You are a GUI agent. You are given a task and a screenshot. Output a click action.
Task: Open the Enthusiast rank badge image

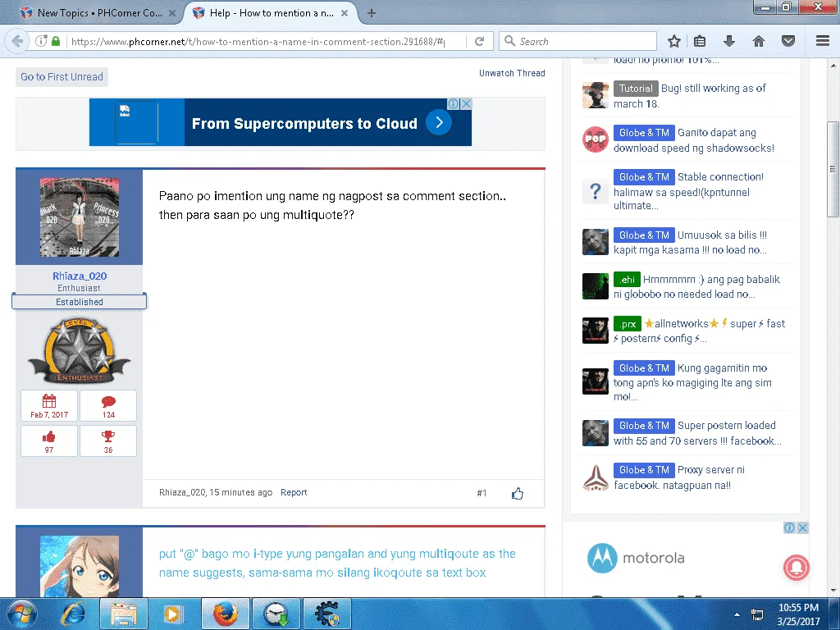(80, 350)
